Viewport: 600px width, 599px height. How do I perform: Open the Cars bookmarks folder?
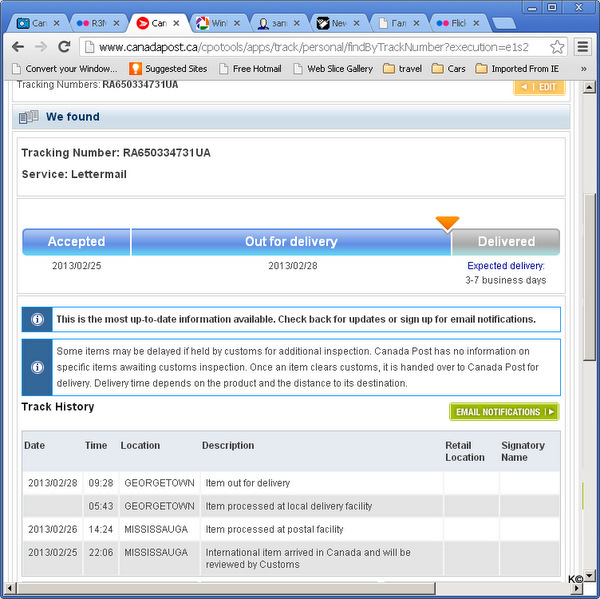[x=448, y=69]
